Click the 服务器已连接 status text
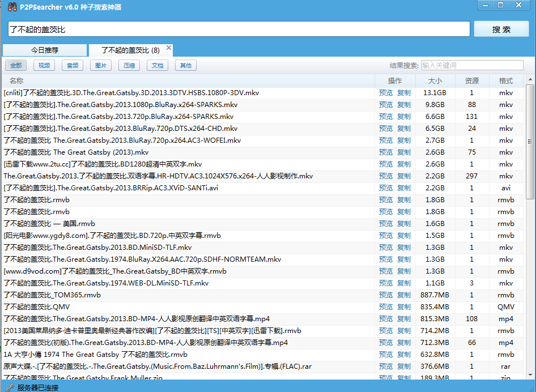 [38, 387]
